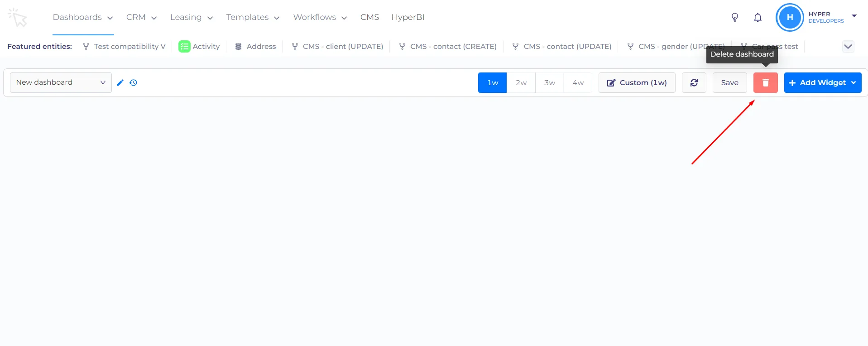Select the 3w time range
The image size is (868, 346).
550,82
